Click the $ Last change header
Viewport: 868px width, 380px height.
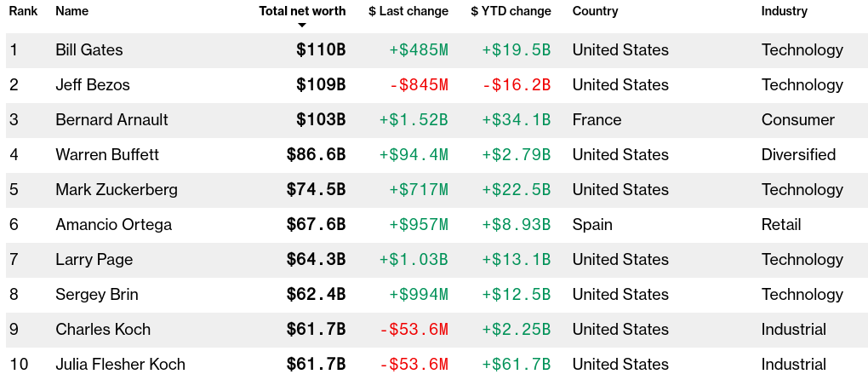click(408, 11)
